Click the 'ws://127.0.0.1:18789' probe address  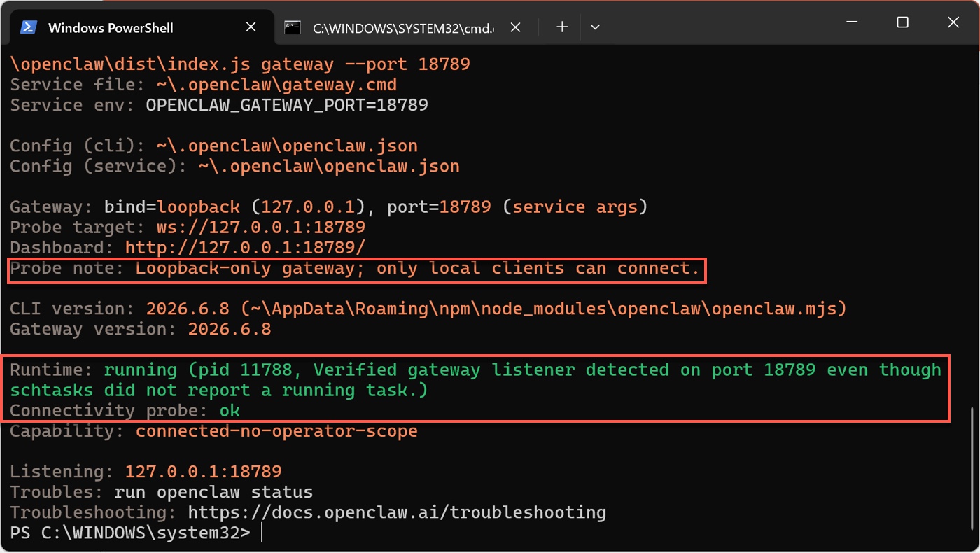260,227
